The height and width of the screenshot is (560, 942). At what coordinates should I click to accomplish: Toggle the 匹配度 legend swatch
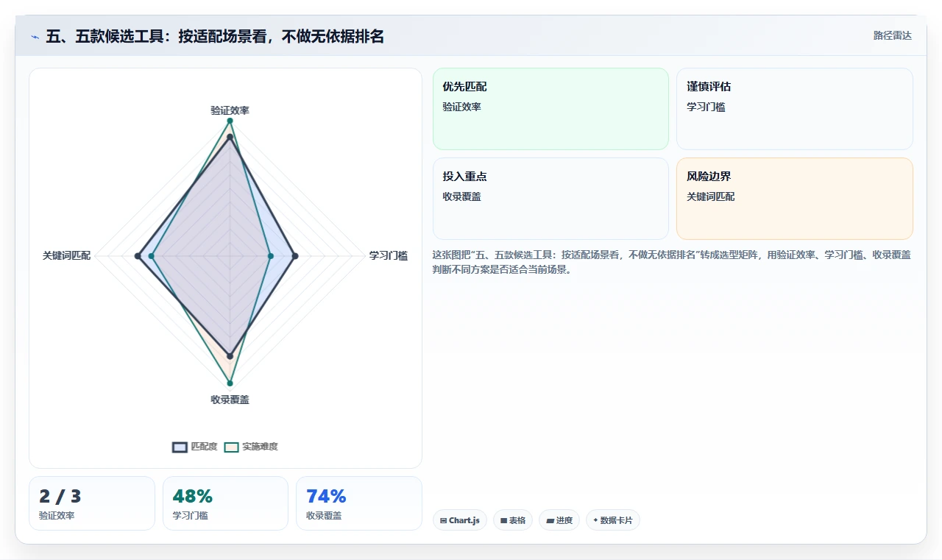tap(180, 447)
